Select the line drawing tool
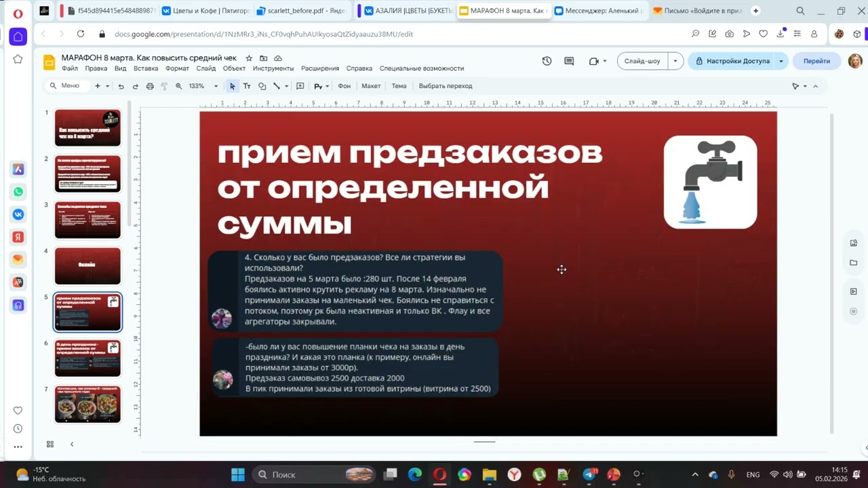The width and height of the screenshot is (868, 488). point(277,86)
